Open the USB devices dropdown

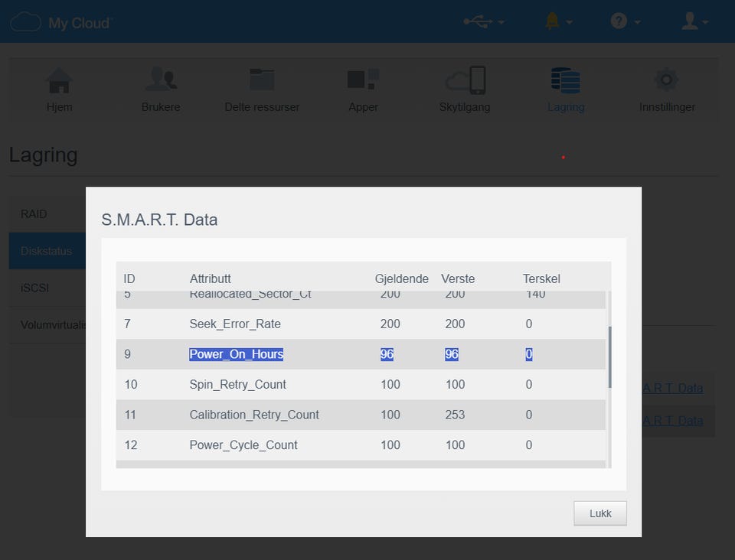(484, 21)
